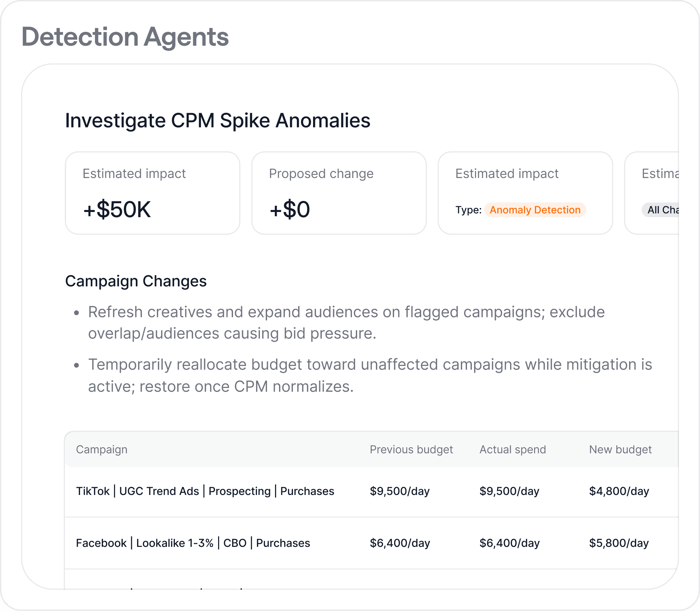
Task: Open the TikTok UGC Trend Ads campaign row
Action: tap(205, 491)
